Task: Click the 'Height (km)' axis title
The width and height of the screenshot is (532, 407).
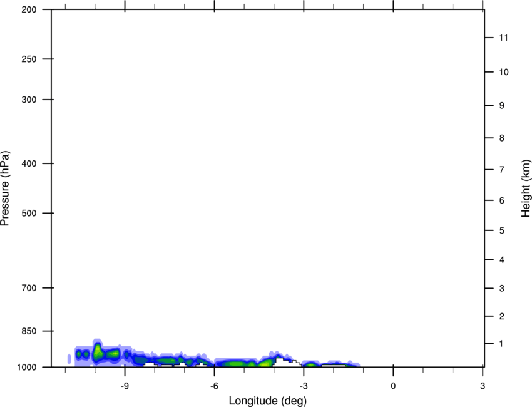Action: 526,188
